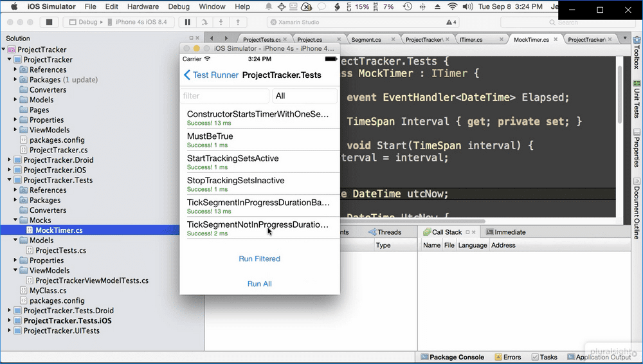Click the Step Out debug icon

(237, 22)
